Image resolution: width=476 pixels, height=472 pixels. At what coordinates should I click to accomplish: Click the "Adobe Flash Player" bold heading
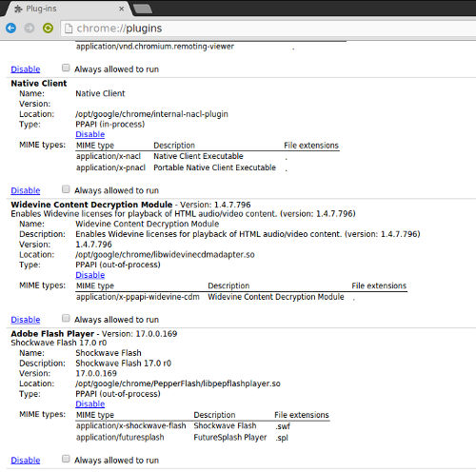tap(52, 334)
